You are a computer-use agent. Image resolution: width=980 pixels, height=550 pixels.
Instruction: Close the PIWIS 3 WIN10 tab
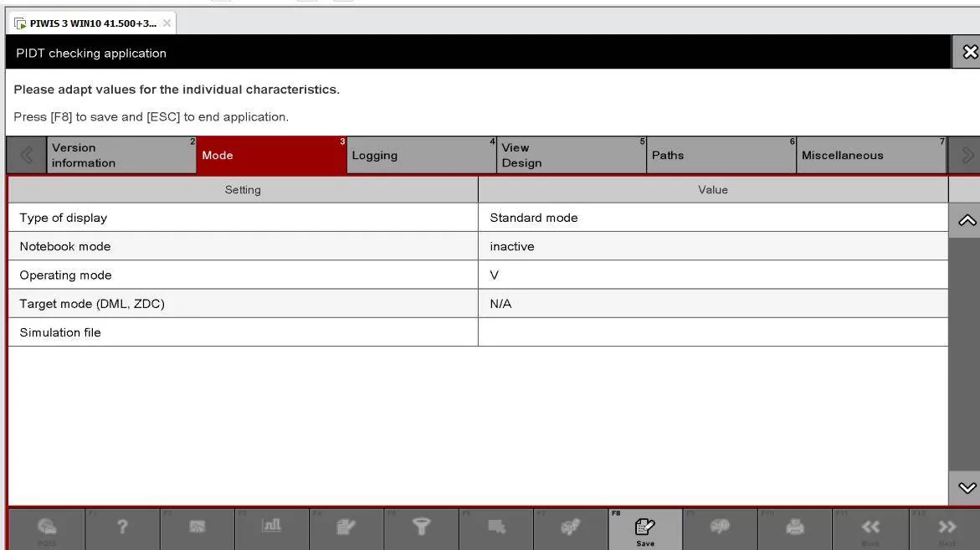(167, 23)
